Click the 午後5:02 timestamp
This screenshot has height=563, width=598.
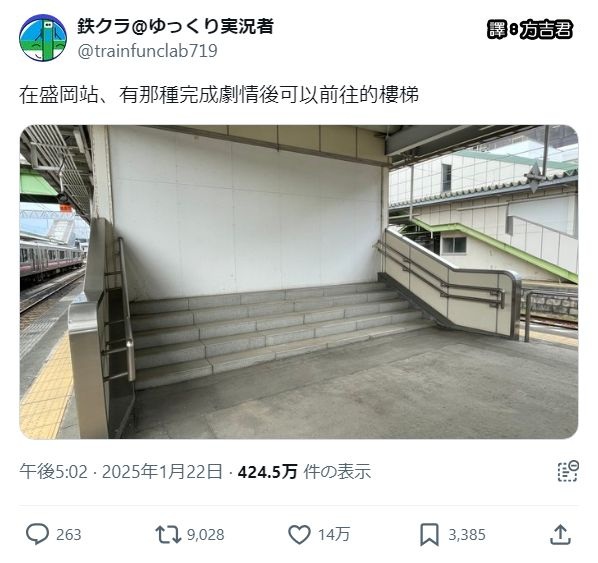pos(53,471)
